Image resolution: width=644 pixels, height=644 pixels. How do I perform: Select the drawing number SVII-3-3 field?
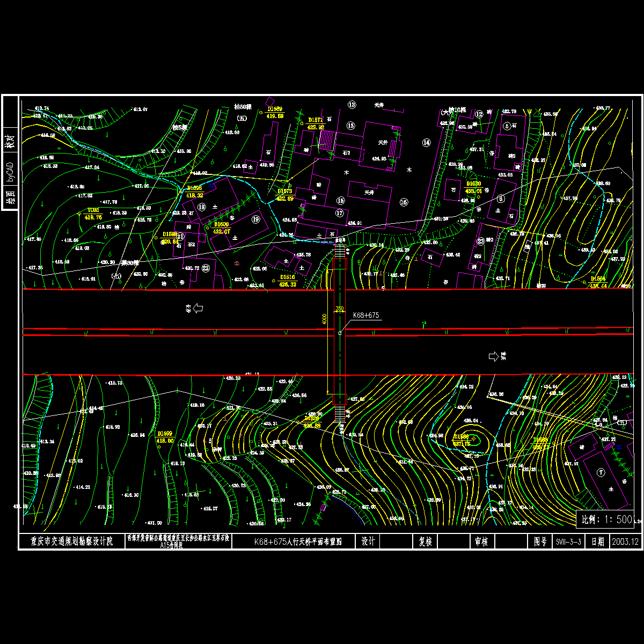[569, 542]
